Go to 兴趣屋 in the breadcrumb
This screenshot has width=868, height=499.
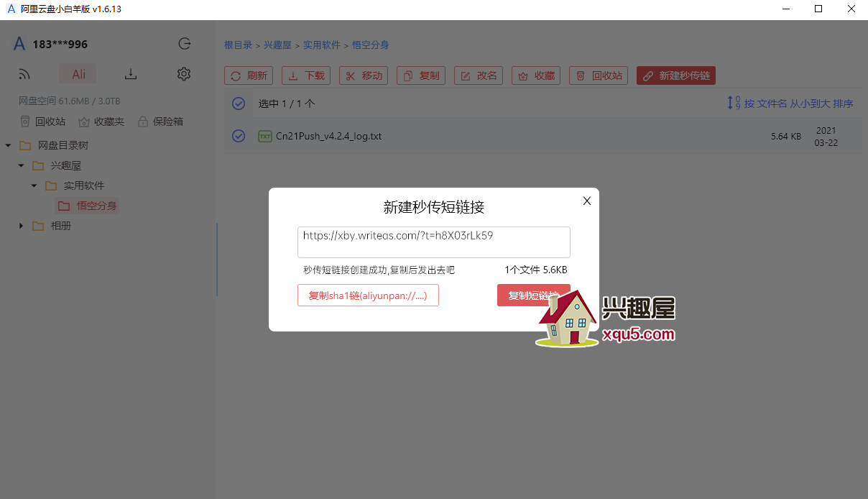tap(277, 45)
